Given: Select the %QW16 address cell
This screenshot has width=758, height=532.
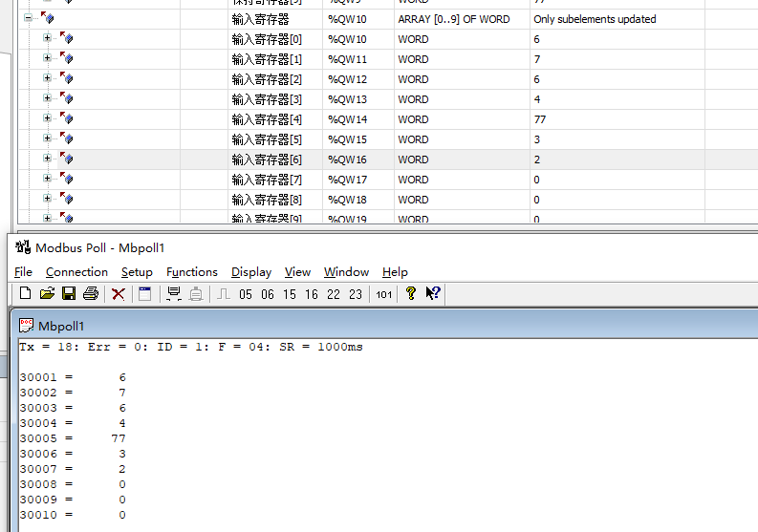Looking at the screenshot, I should pyautogui.click(x=358, y=160).
